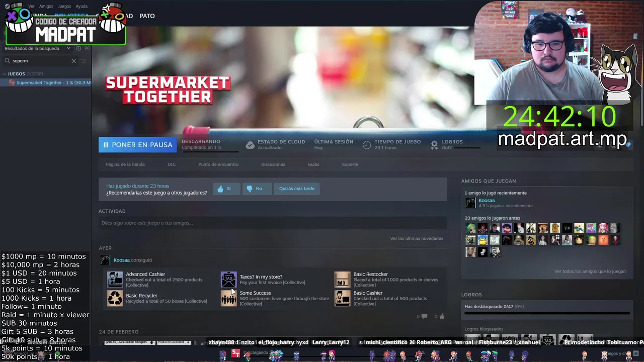
Task: Click the ready-to-play filter icon in the sidebar
Action: (x=87, y=48)
